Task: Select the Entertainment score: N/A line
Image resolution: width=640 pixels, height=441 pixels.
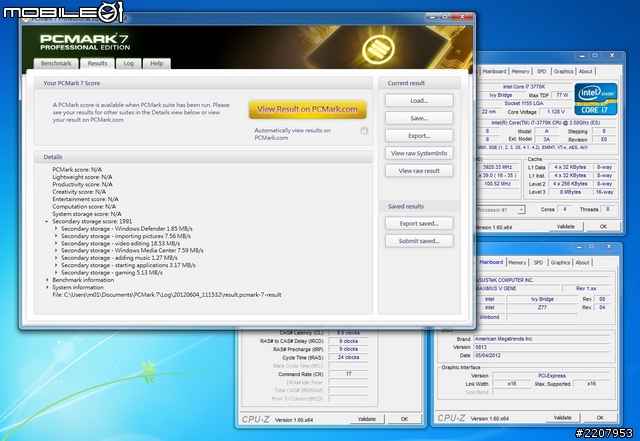Action: click(85, 199)
